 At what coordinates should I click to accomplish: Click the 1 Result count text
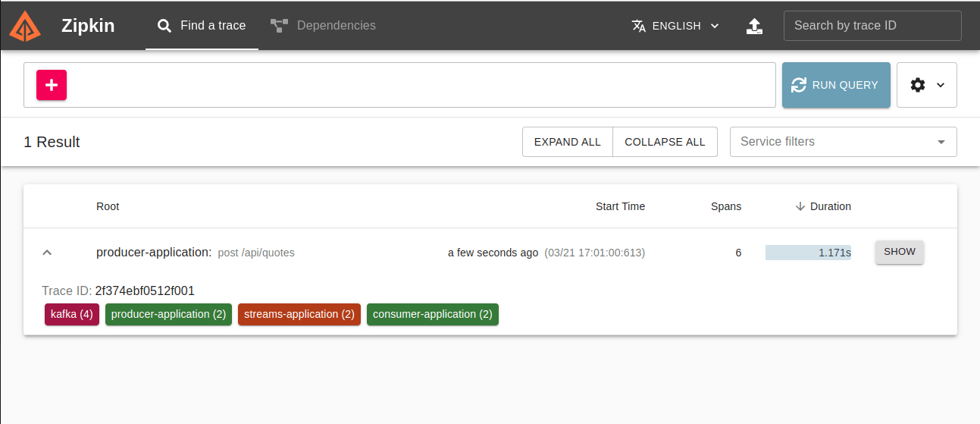52,142
